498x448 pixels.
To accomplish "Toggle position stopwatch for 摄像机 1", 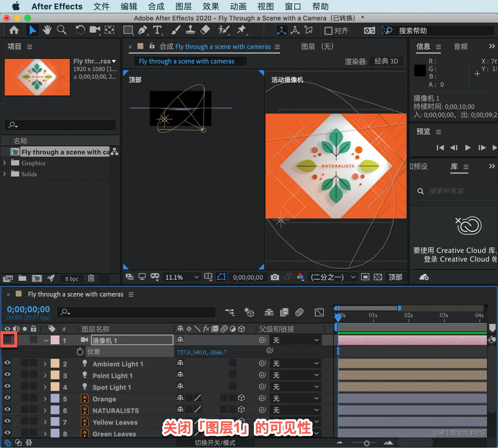I will click(x=80, y=351).
